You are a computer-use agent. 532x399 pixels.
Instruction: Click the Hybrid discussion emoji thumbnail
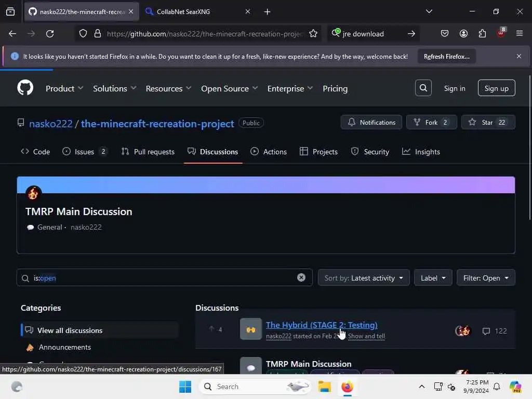[251, 329]
